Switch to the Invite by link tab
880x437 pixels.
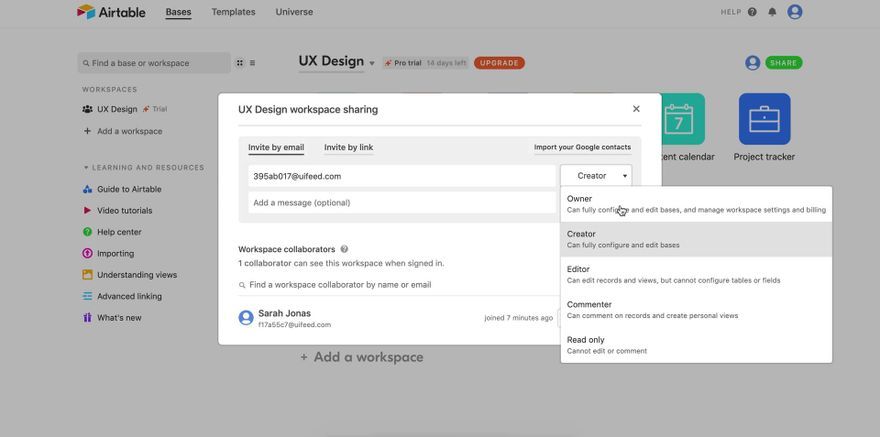click(x=349, y=148)
